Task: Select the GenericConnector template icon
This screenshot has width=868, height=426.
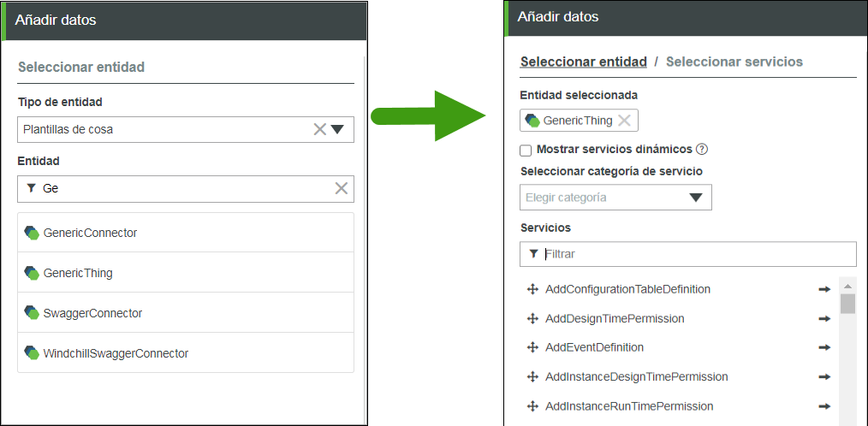Action: click(32, 233)
